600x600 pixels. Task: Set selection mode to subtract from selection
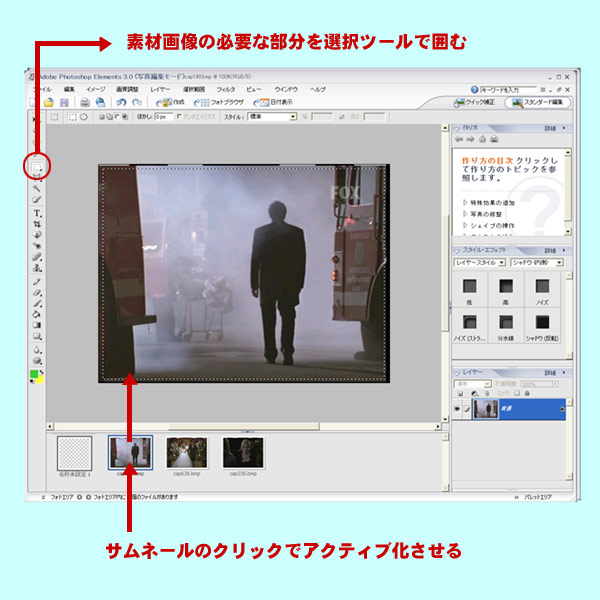(x=117, y=117)
